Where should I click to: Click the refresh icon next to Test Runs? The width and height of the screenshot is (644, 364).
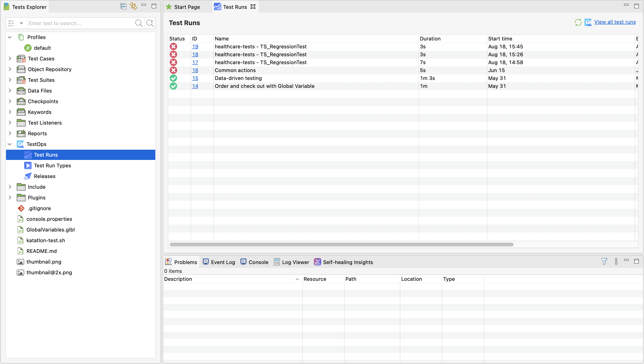pos(578,22)
